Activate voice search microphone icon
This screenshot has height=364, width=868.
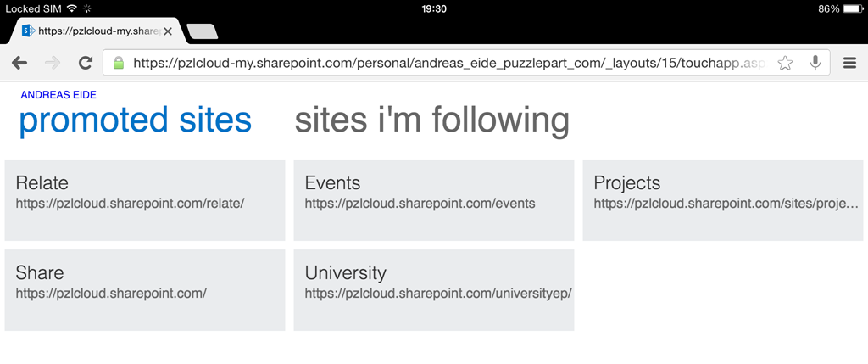coord(815,63)
